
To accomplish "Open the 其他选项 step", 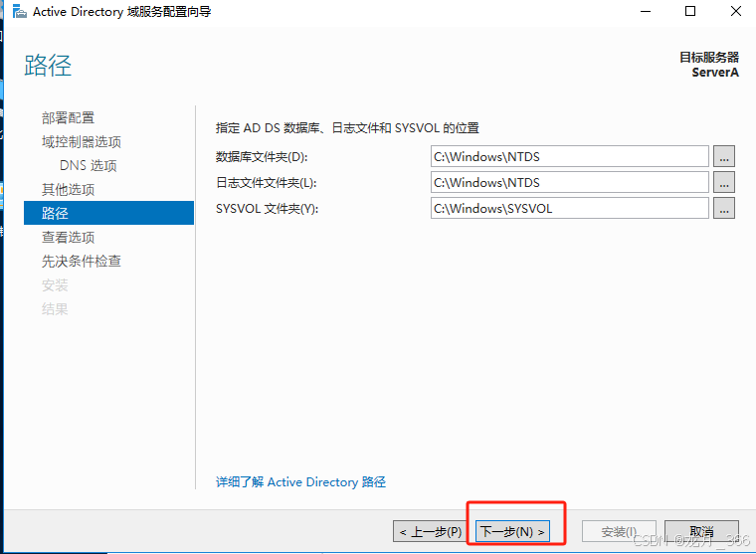I will click(x=68, y=190).
